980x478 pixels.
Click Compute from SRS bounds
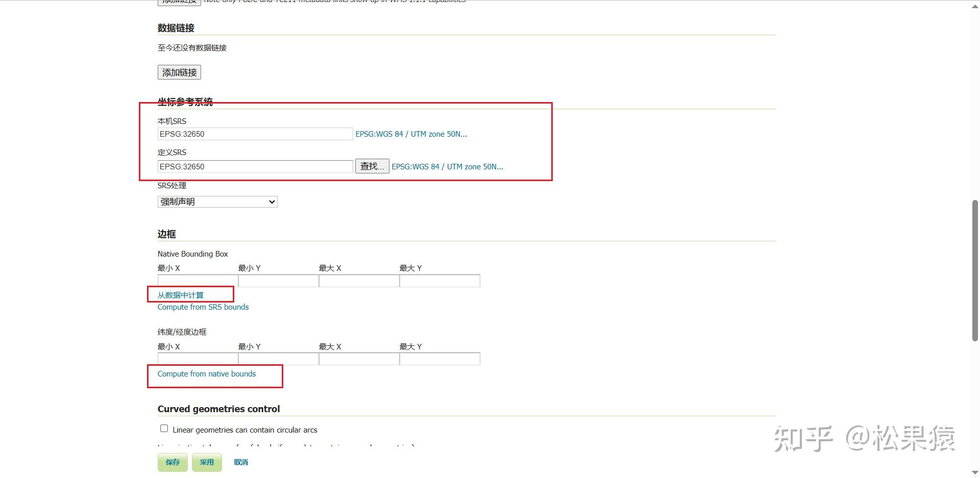pyautogui.click(x=203, y=307)
